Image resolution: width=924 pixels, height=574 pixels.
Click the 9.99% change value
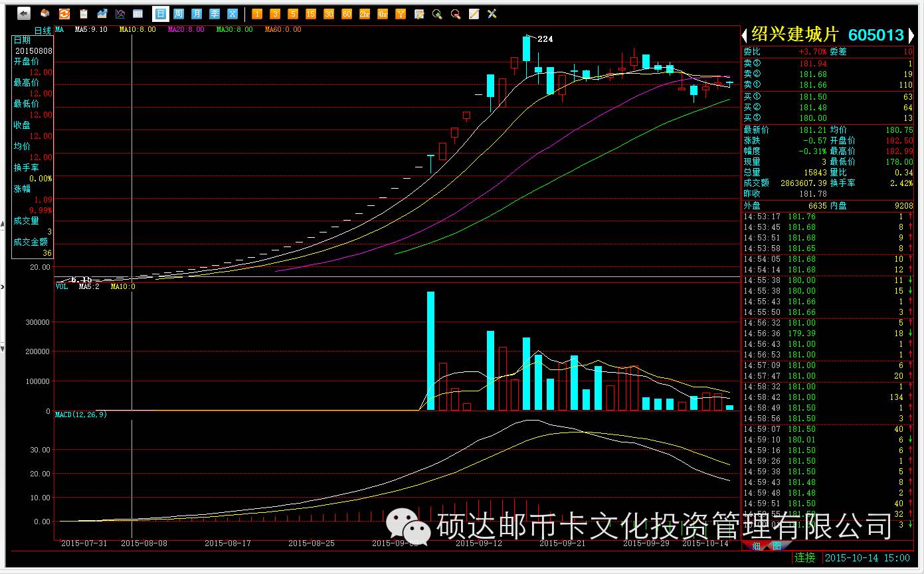41,210
